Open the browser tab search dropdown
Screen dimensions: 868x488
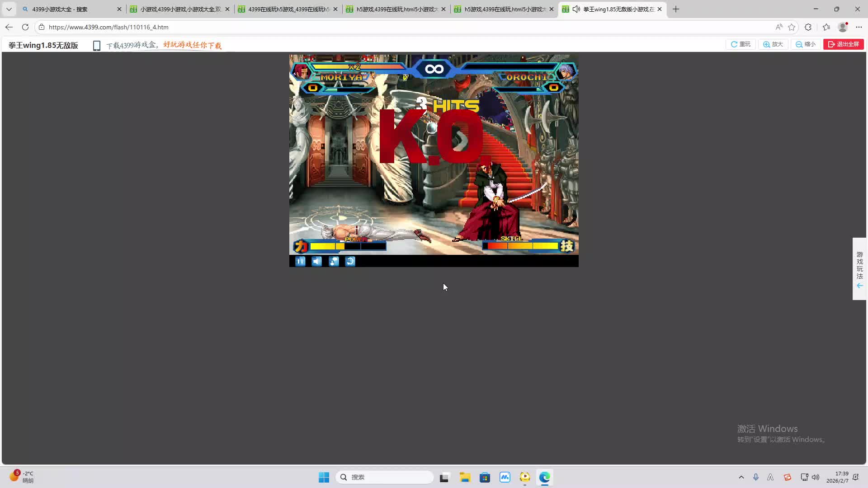(9, 9)
